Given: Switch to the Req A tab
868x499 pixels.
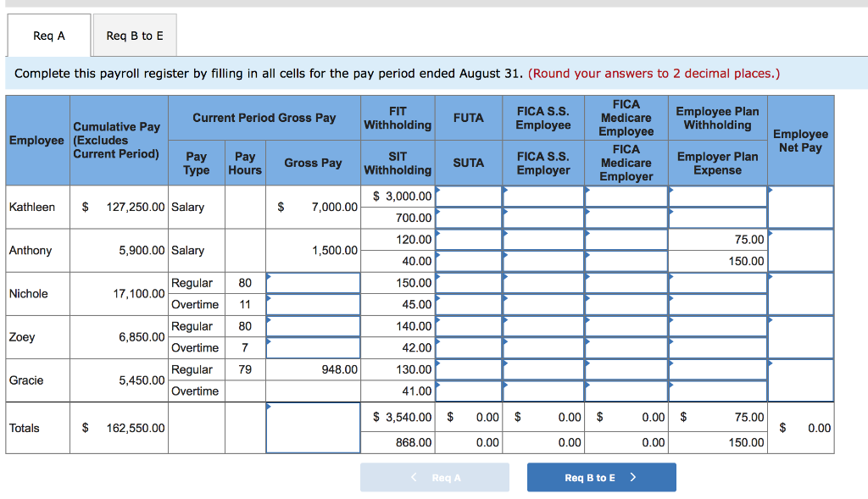Looking at the screenshot, I should [x=48, y=36].
